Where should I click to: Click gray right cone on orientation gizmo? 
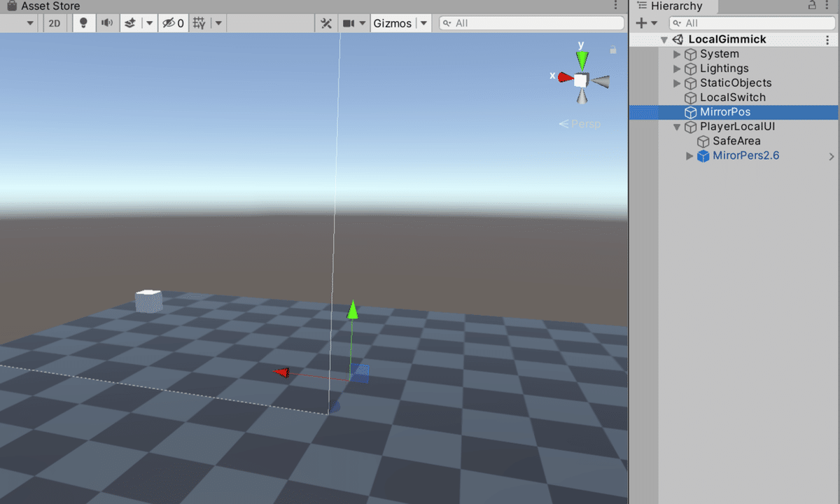600,81
